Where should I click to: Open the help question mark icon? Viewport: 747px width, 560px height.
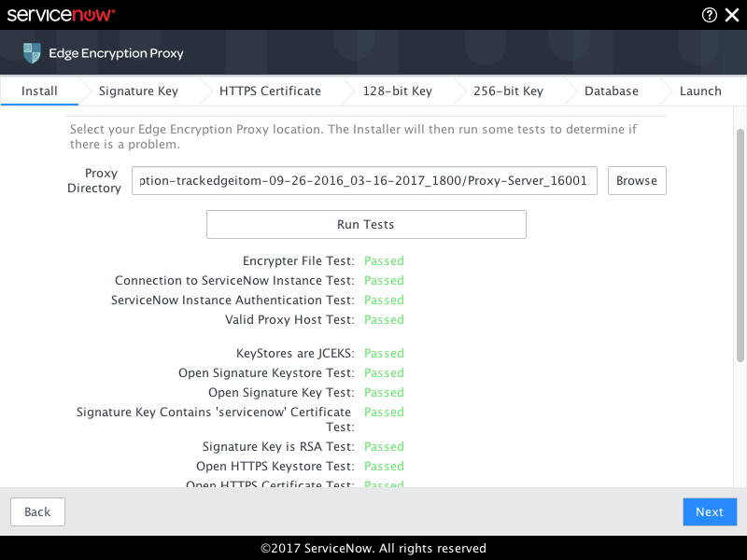(709, 15)
